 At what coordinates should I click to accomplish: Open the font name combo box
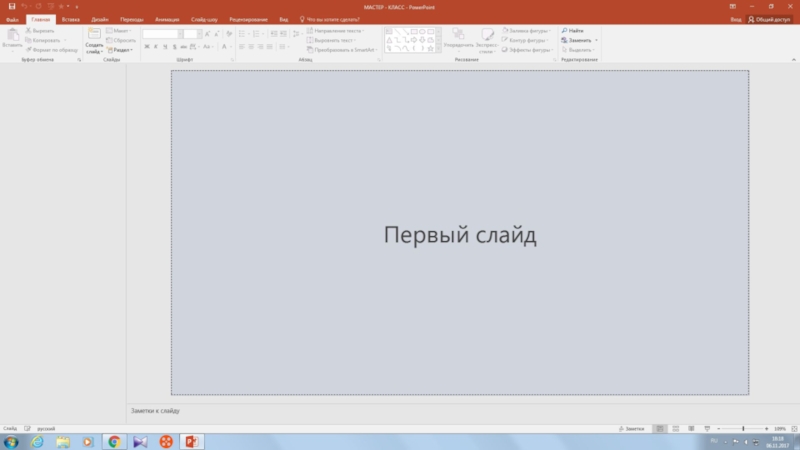[161, 34]
